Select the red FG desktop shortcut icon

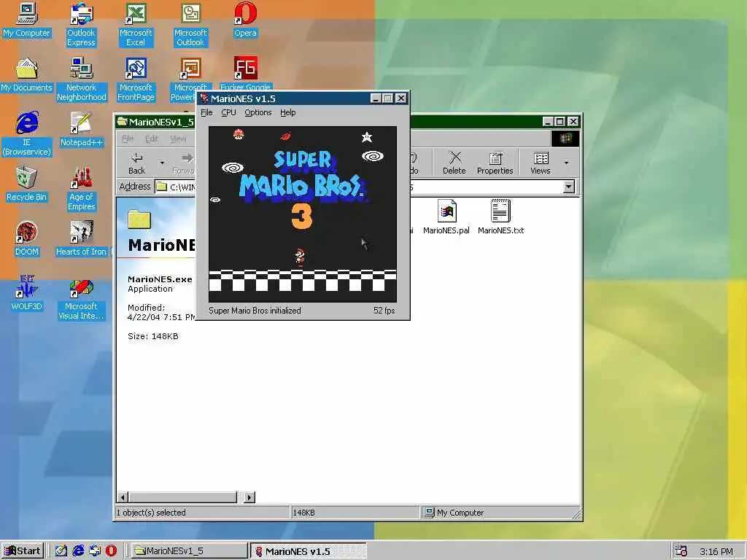(x=245, y=69)
